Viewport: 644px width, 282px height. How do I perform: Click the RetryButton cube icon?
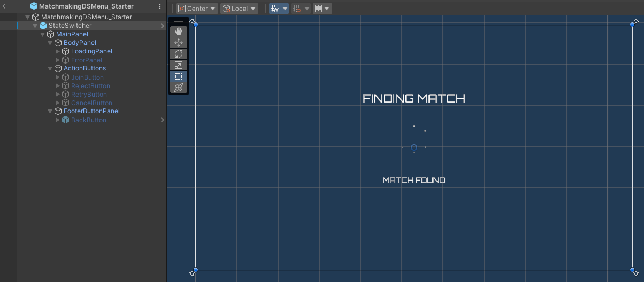[x=66, y=94]
